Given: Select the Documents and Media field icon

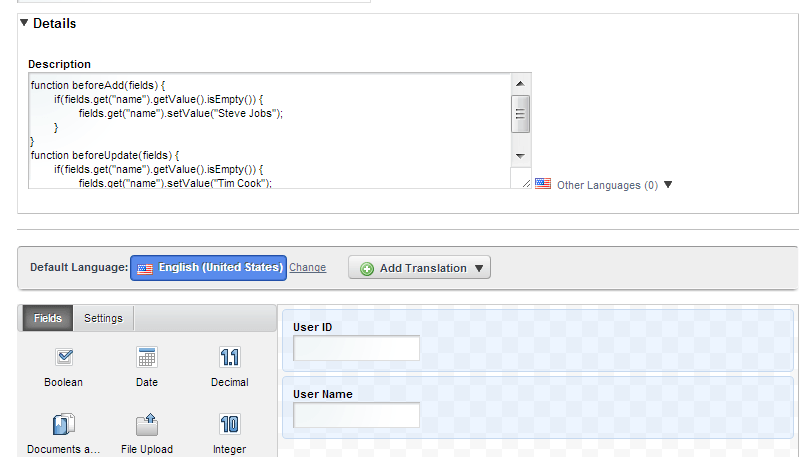Looking at the screenshot, I should pos(63,424).
